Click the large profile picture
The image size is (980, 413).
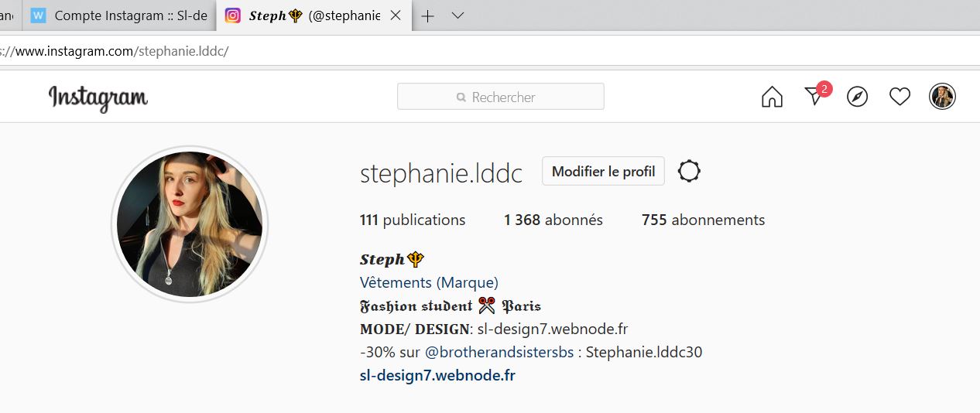[190, 224]
